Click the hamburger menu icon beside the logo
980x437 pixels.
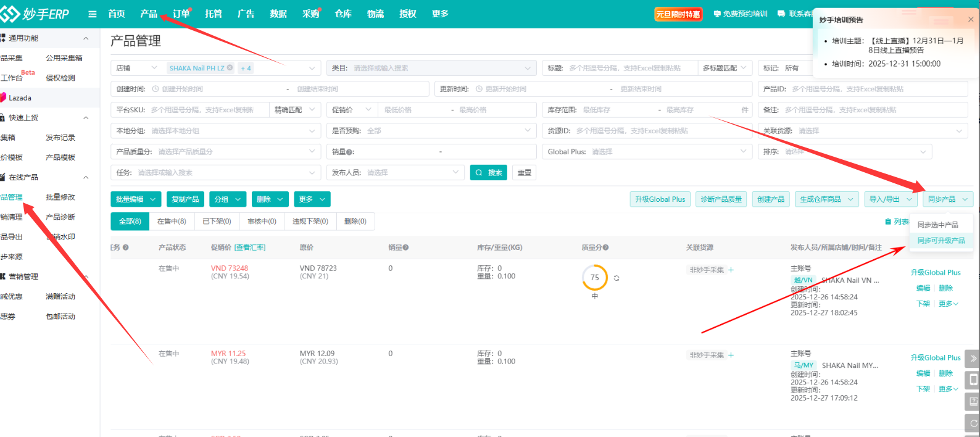coord(93,14)
